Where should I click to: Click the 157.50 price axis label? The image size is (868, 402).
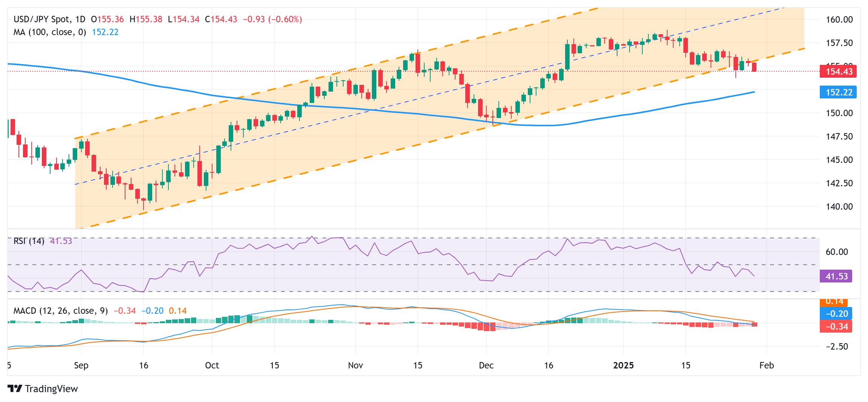click(839, 43)
